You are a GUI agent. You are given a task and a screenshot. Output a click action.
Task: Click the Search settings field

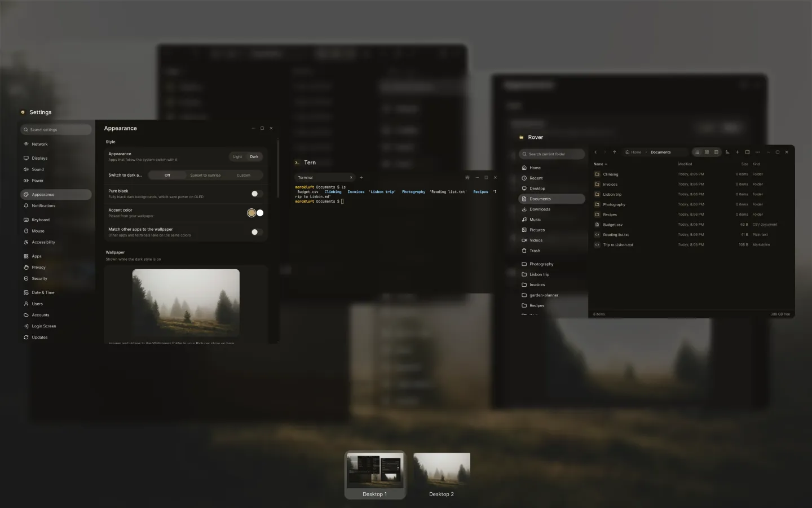tap(56, 130)
